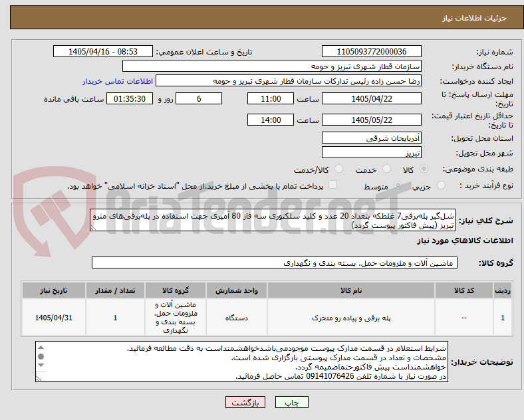Click the delivery province field آذربایجان شرقی

coord(371,138)
